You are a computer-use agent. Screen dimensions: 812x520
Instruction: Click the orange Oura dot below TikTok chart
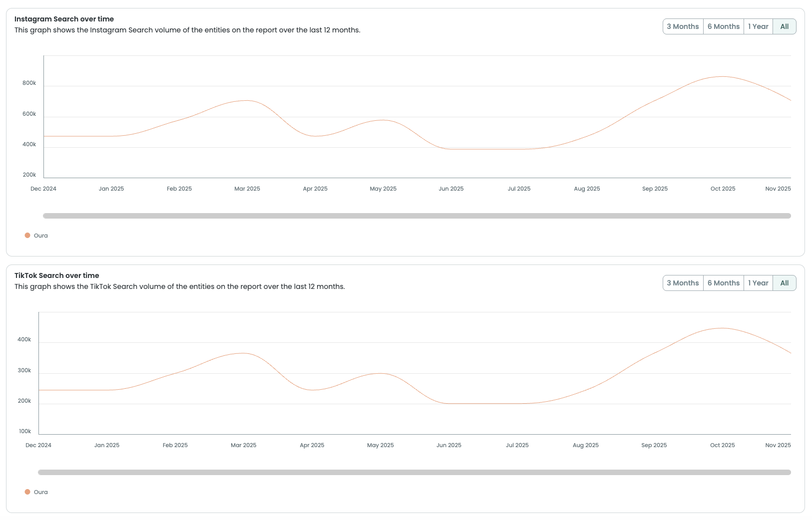[x=27, y=492]
